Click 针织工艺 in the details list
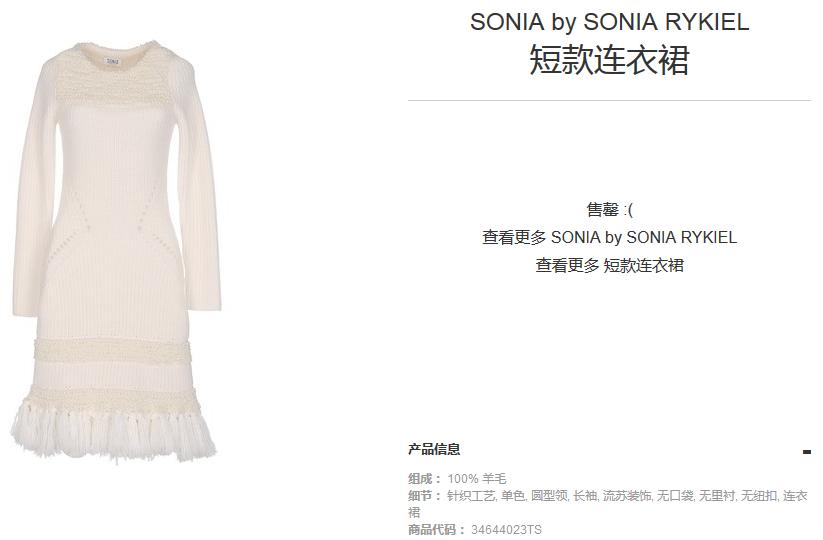Viewport: 823px width, 540px height. (x=471, y=495)
